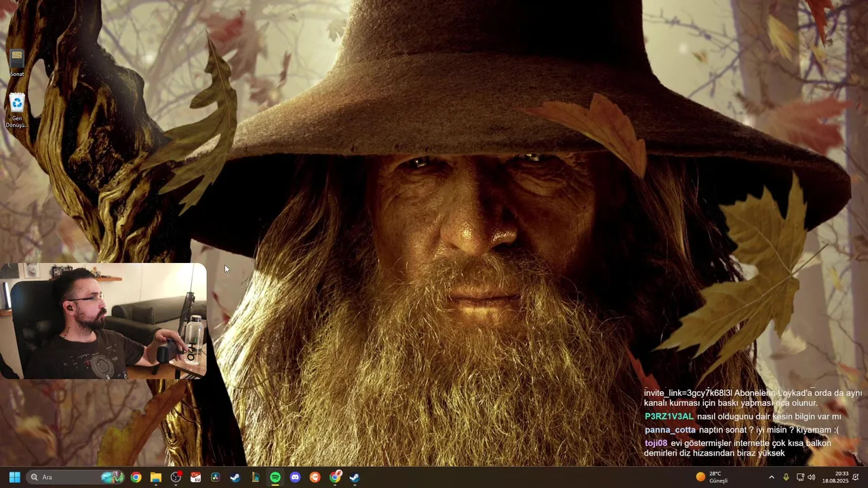Open the orange round app icon on the taskbar
Screen dimensions: 868x488
pos(315,477)
